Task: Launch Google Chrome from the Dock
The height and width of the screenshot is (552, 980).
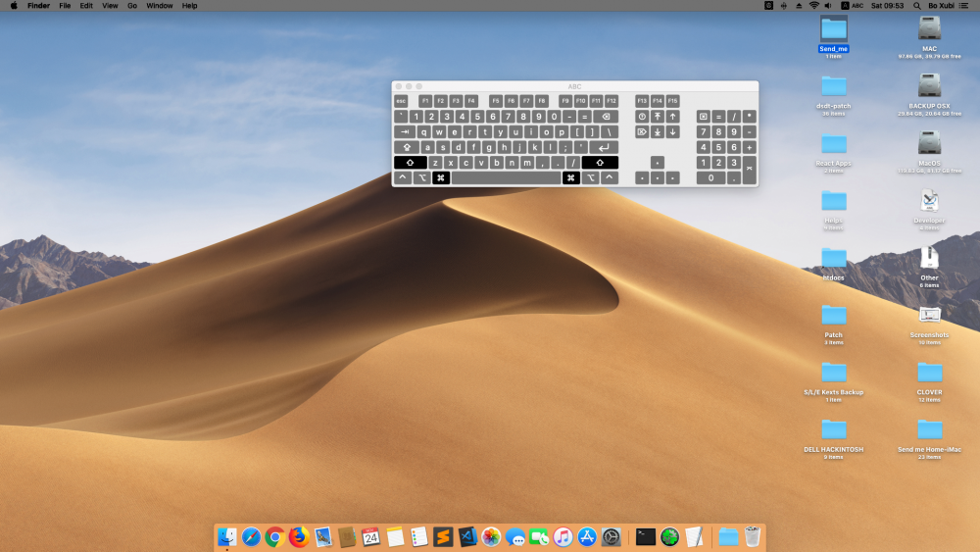Action: coord(275,537)
